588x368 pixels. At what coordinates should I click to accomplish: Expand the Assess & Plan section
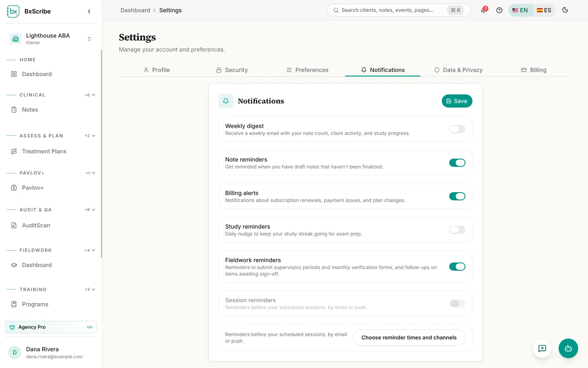90,136
